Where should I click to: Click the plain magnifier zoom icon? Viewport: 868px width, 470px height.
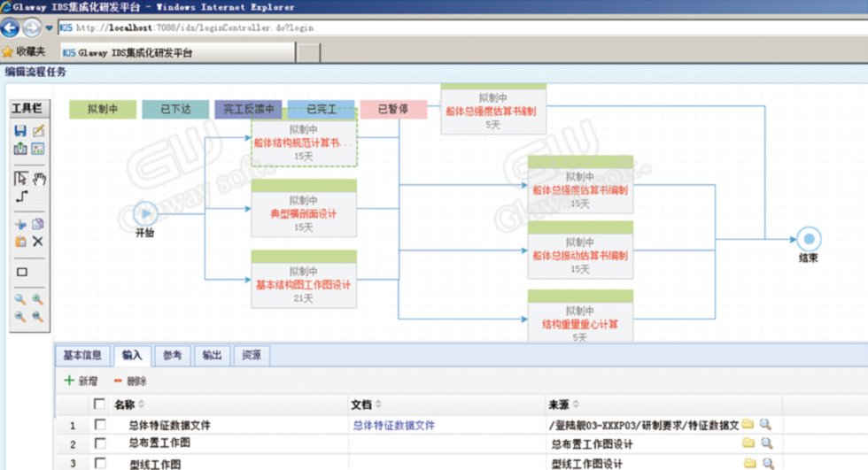[19, 299]
